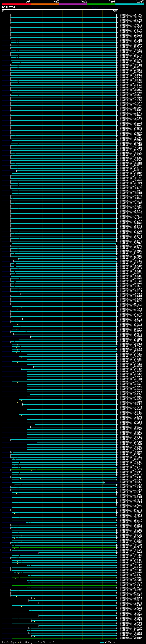Select label UniRef100_P12470
The width and height of the screenshot is (146, 644).
tap(131, 156)
